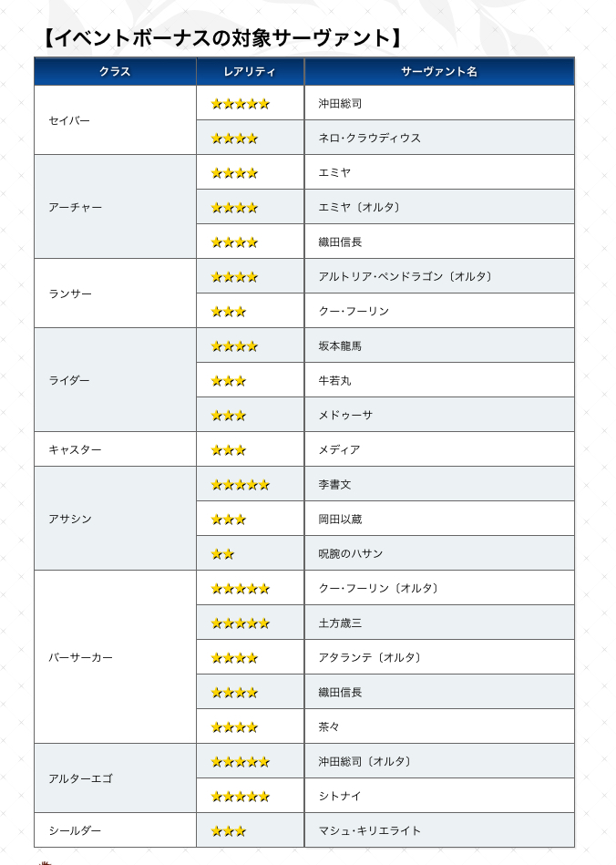Click the イベントボーナスの対象サーヴァント heading
616x865 pixels.
click(x=221, y=38)
